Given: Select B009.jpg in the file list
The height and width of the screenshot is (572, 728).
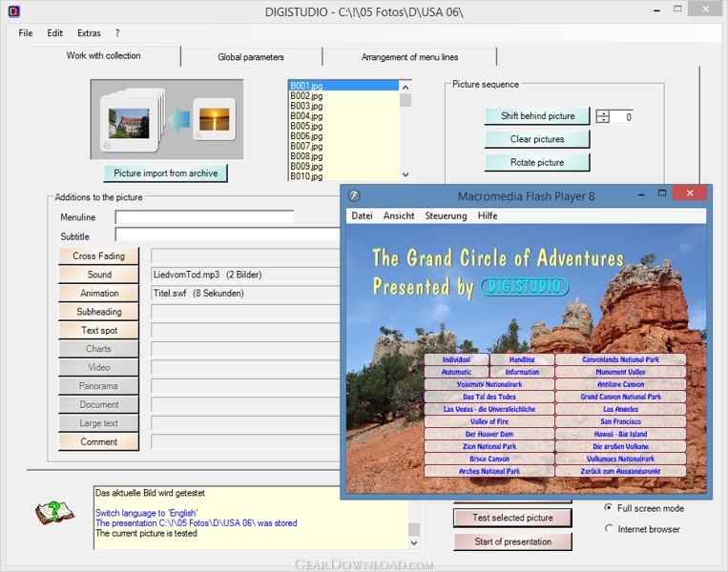Looking at the screenshot, I should (x=343, y=166).
